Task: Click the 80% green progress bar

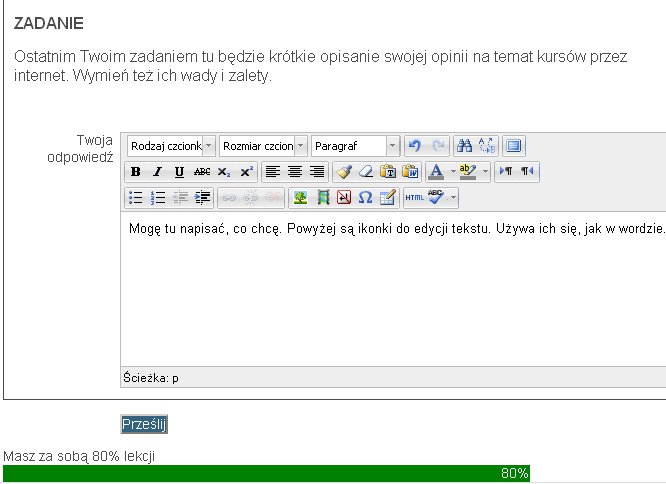Action: point(266,473)
